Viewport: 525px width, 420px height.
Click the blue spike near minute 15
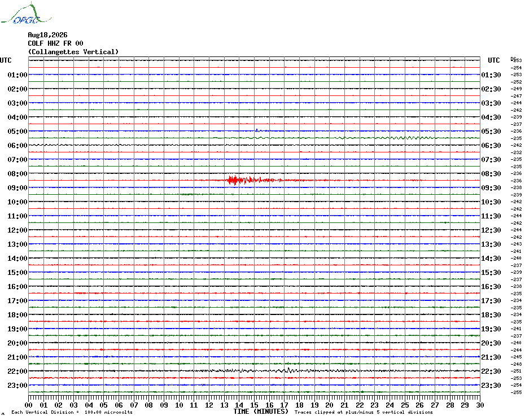(257, 130)
